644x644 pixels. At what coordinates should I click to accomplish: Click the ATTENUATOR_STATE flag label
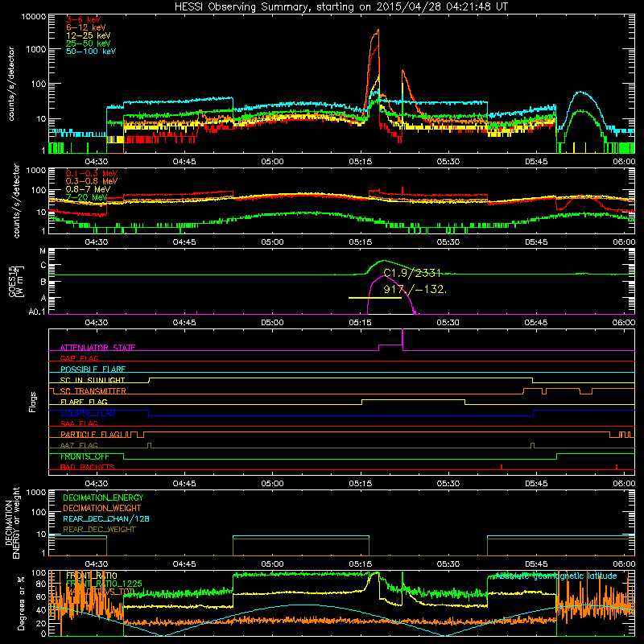point(97,348)
